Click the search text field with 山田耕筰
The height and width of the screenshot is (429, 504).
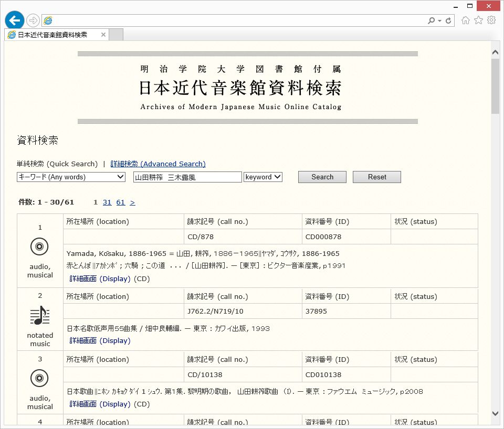[187, 177]
